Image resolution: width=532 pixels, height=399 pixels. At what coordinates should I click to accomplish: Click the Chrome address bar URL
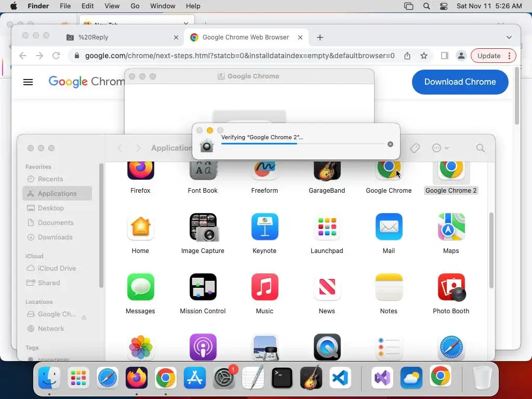[240, 56]
